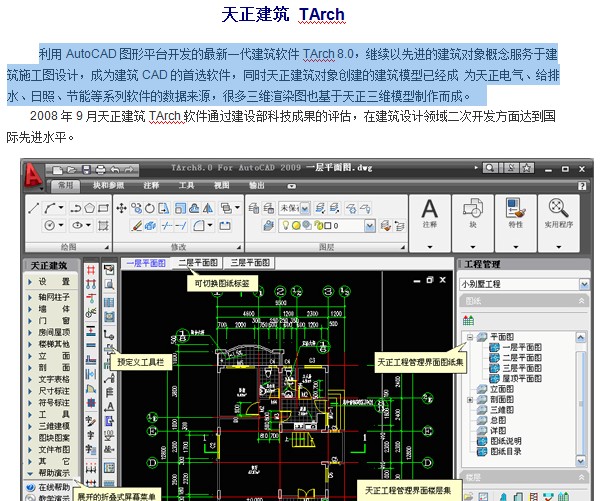Switch to the 块和参照 ribbon tab
This screenshot has height=501, width=606.
(x=108, y=186)
